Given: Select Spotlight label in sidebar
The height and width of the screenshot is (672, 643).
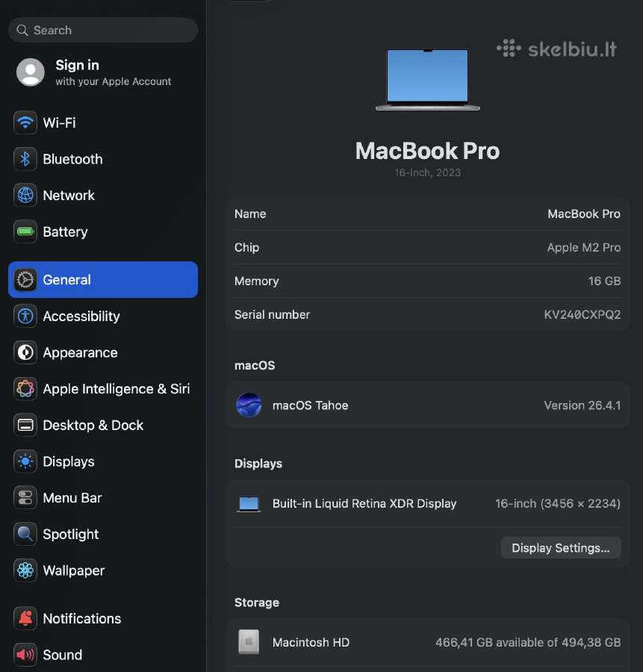Looking at the screenshot, I should [71, 534].
